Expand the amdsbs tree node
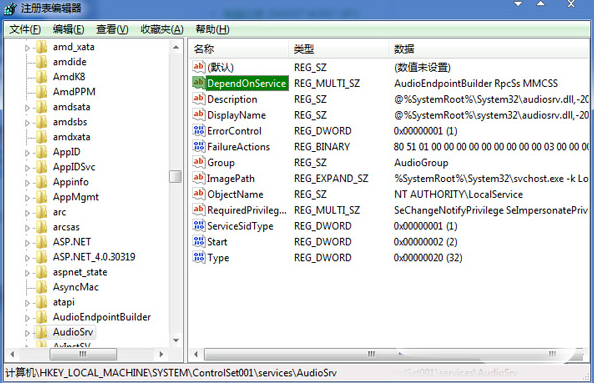This screenshot has height=383, width=594. tap(27, 123)
